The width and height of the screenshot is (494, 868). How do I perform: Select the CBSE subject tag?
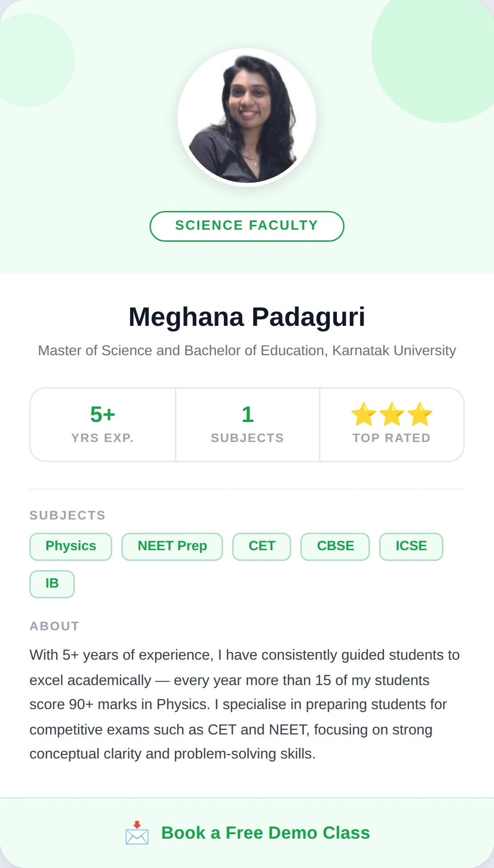coord(335,546)
